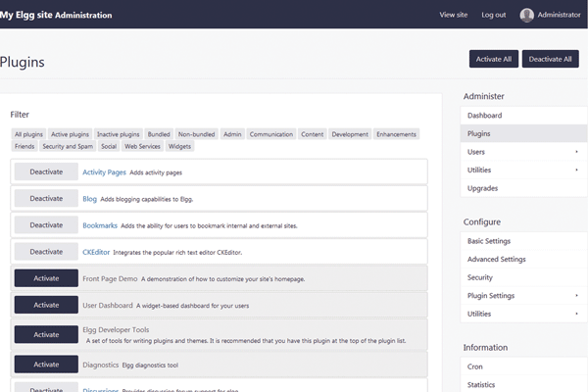Go to Advanced Settings
Image resolution: width=588 pixels, height=392 pixels.
pyautogui.click(x=497, y=259)
